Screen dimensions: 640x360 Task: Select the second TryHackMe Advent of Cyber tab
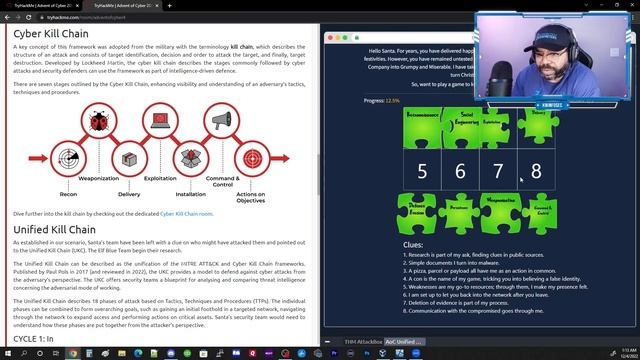click(x=123, y=6)
